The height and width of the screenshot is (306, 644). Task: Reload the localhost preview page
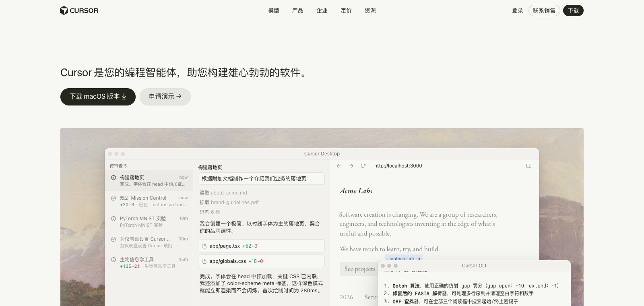[363, 166]
